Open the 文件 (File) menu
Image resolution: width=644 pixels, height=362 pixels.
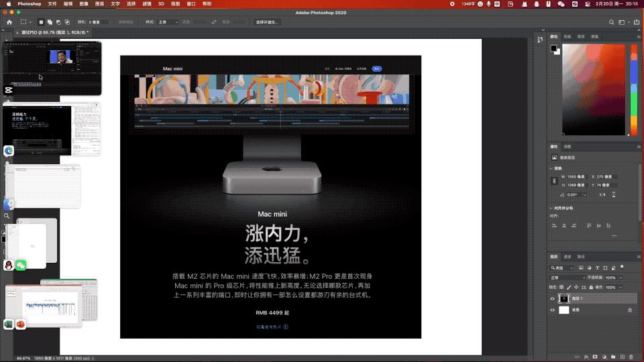click(52, 4)
